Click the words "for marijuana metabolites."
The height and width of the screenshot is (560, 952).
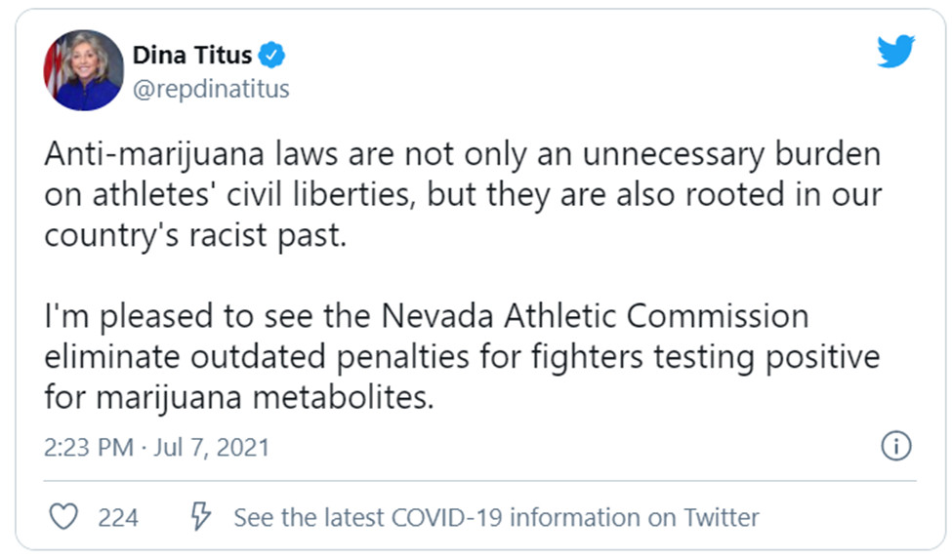click(238, 397)
